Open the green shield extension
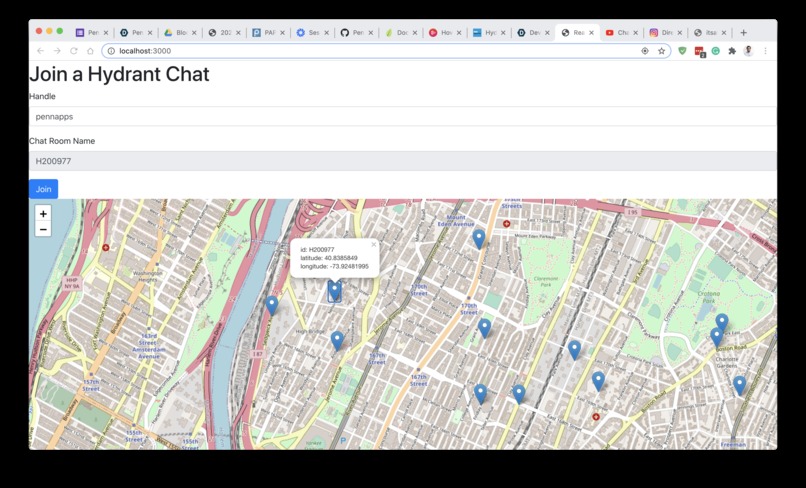 (x=682, y=51)
